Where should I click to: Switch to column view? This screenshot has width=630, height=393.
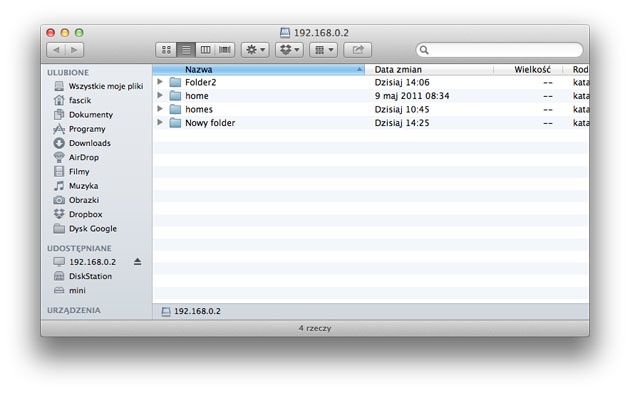point(205,50)
